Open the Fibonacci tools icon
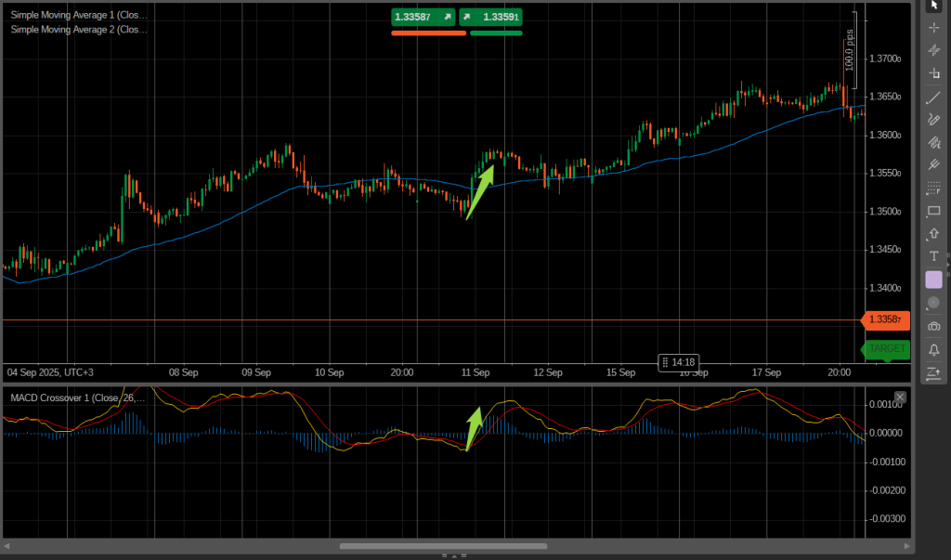 tap(934, 189)
